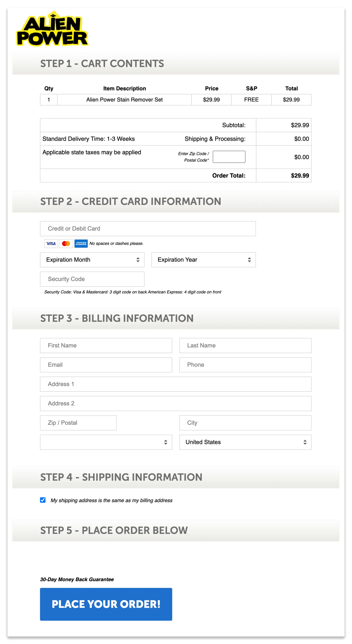352x644 pixels.
Task: Focus the Credit or Debit Card field
Action: (148, 228)
